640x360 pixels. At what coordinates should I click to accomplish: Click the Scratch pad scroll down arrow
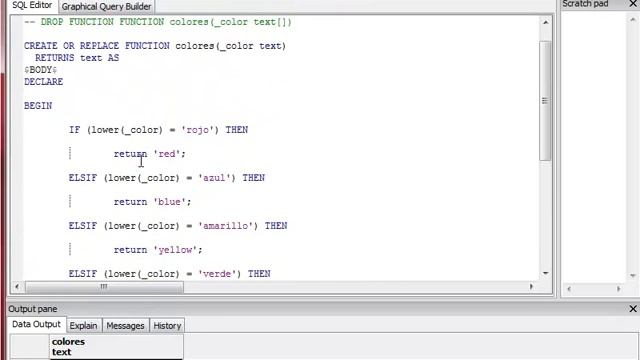[633, 276]
